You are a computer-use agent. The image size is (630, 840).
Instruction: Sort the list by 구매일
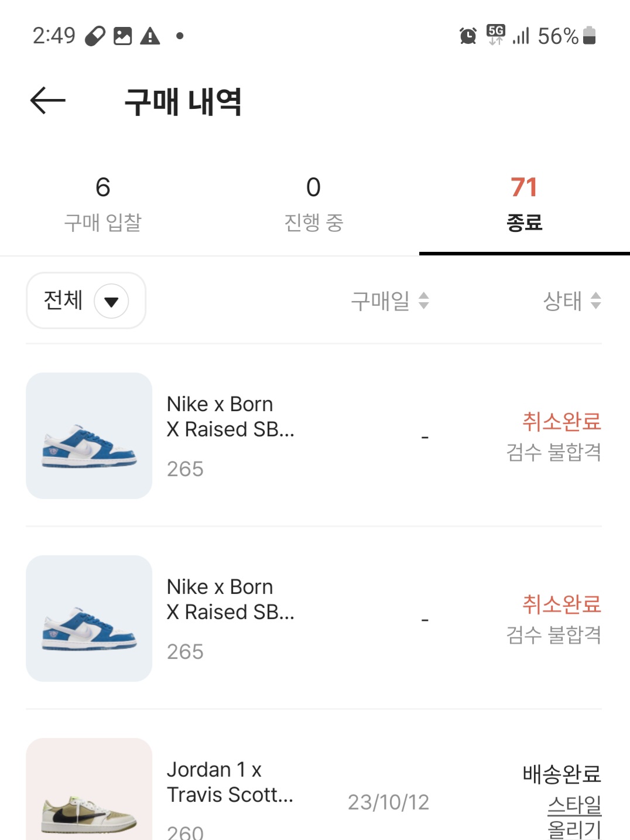click(x=390, y=301)
